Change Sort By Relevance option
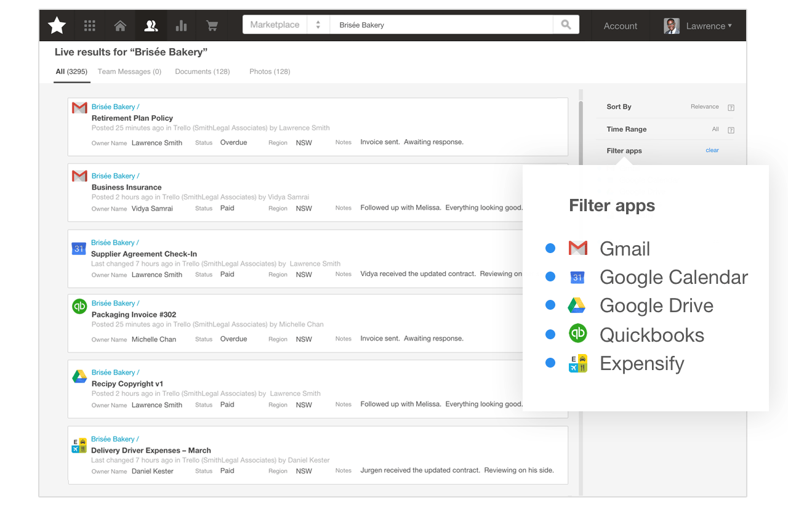Viewport: 788px width, 532px height. coord(704,107)
